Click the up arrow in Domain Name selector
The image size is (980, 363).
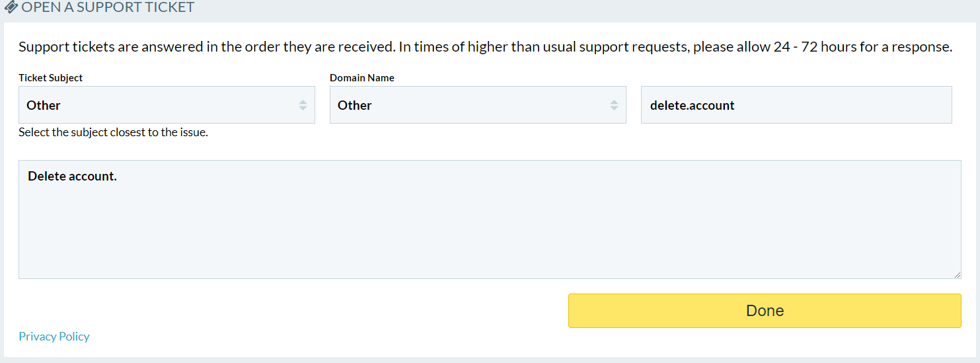point(614,101)
